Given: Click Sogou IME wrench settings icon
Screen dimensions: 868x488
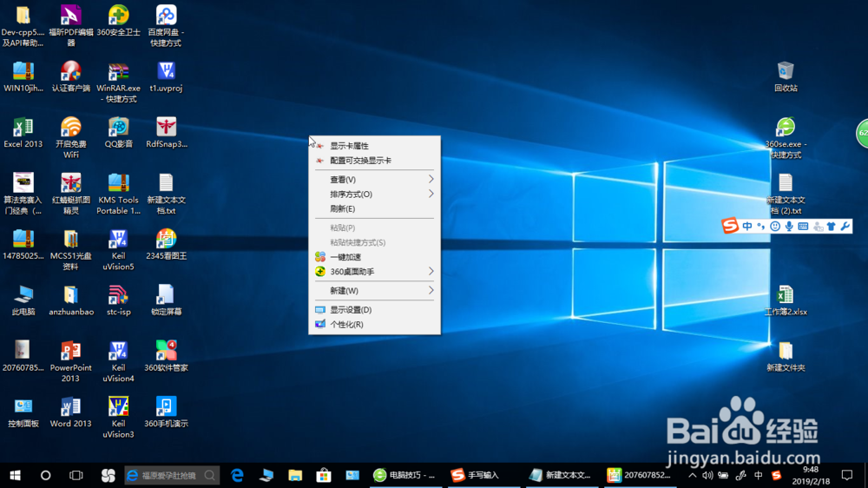Looking at the screenshot, I should (x=845, y=226).
